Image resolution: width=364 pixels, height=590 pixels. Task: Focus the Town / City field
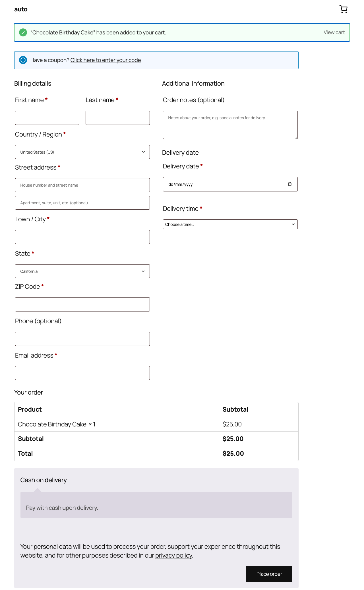[82, 237]
